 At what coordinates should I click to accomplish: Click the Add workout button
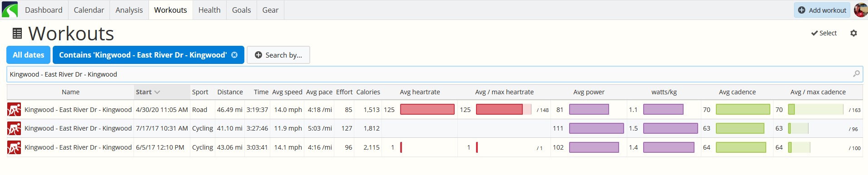click(822, 10)
